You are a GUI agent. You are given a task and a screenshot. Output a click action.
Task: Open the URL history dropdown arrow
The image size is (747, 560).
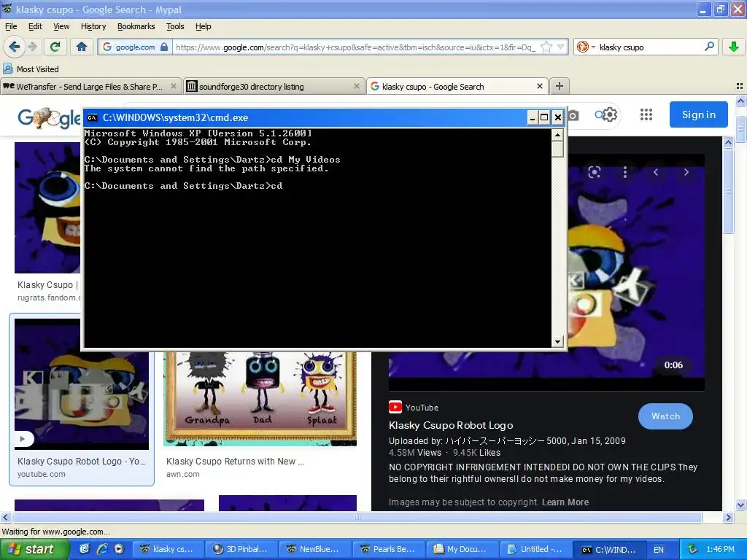pyautogui.click(x=561, y=47)
